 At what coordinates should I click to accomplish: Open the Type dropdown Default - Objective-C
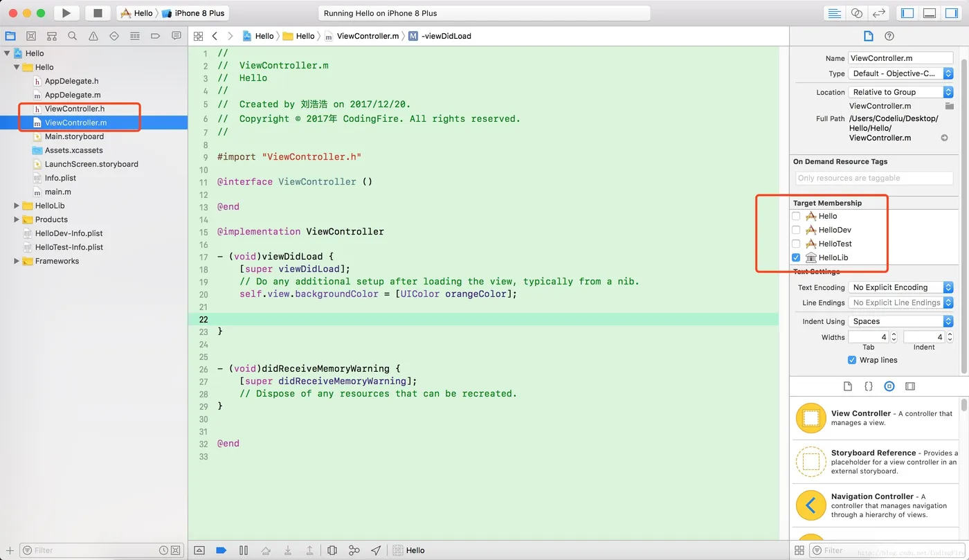click(x=900, y=73)
